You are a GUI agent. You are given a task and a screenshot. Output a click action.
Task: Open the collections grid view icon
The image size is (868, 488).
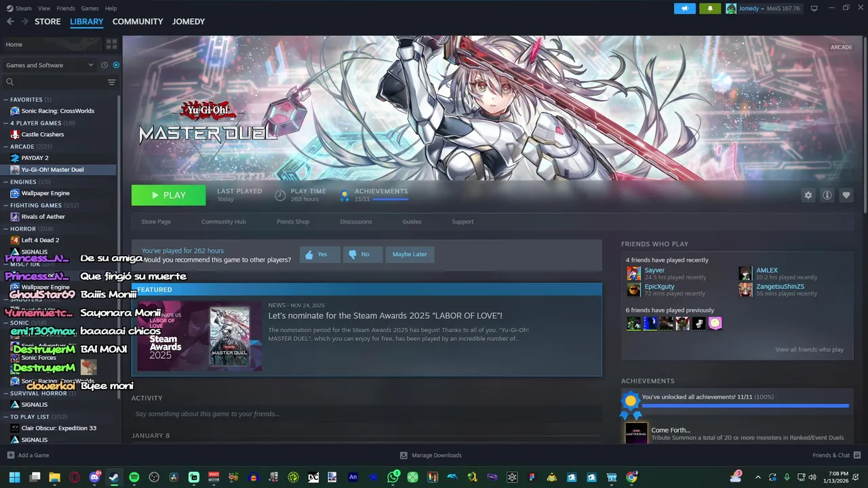[x=111, y=44]
